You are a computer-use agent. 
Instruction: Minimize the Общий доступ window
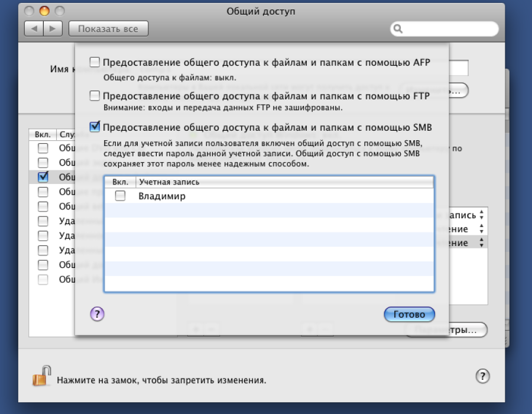coord(44,11)
